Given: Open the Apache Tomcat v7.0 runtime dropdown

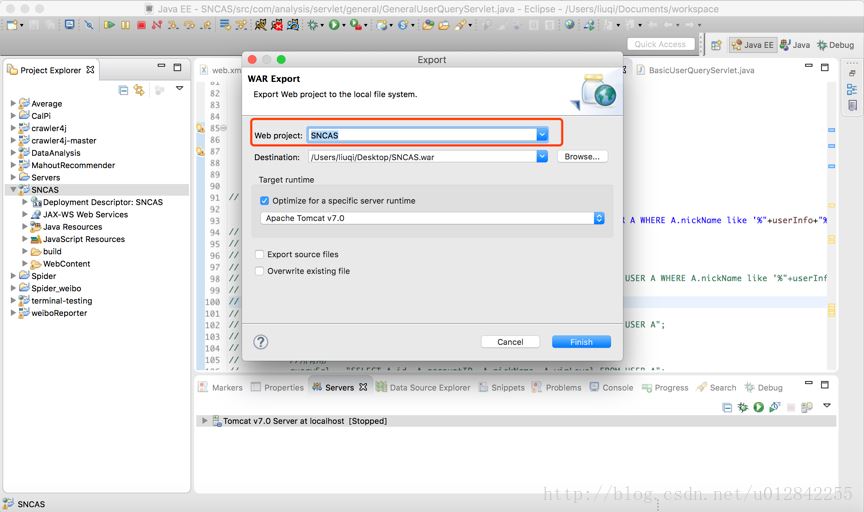Looking at the screenshot, I should [599, 218].
